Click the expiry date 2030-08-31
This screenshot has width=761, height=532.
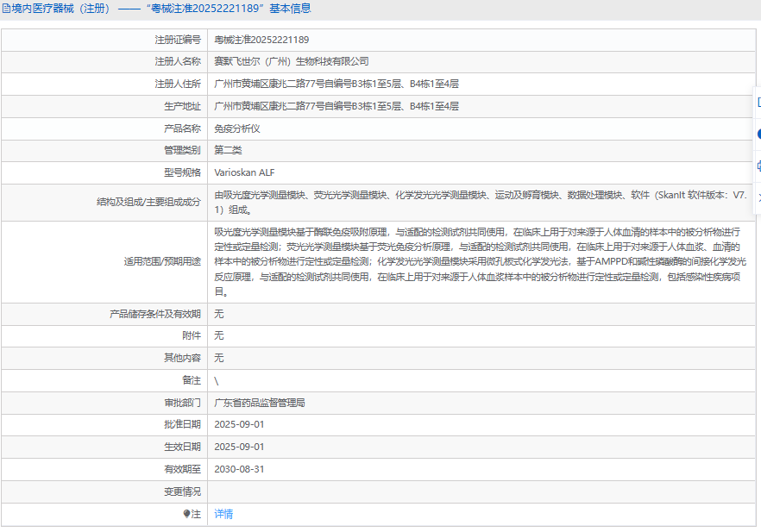click(239, 469)
